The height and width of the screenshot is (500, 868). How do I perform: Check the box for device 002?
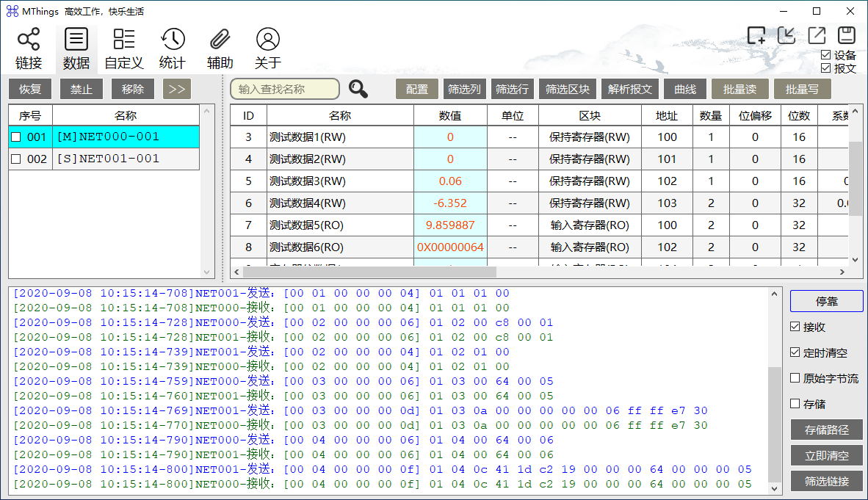point(16,159)
